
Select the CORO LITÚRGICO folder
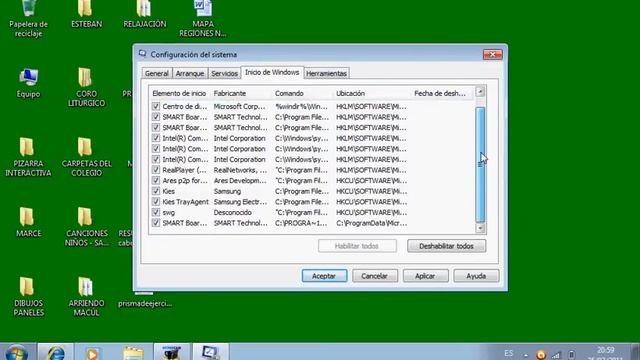(x=86, y=88)
